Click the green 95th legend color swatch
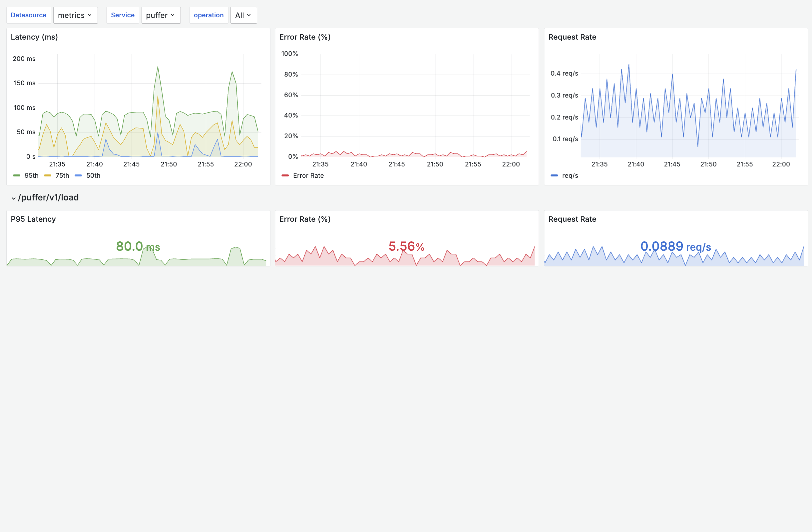Viewport: 812px width, 532px height. 17,176
